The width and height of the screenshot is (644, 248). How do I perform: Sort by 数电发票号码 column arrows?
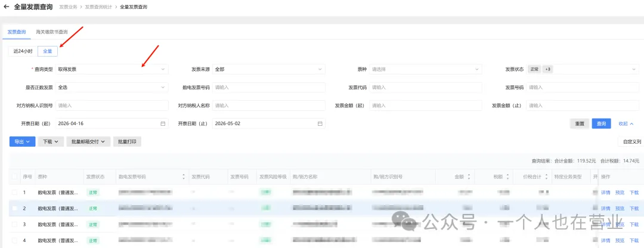[184, 177]
